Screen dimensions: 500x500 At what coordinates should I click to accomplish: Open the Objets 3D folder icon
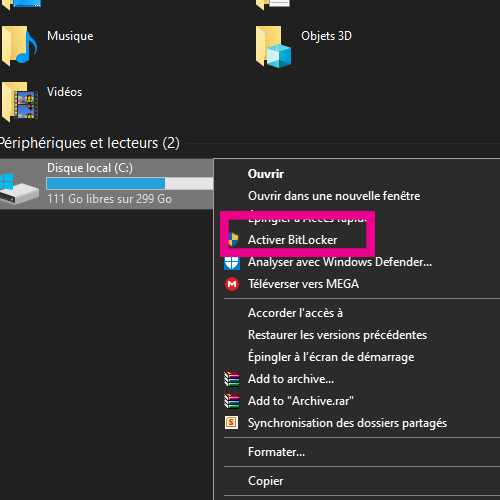[273, 47]
